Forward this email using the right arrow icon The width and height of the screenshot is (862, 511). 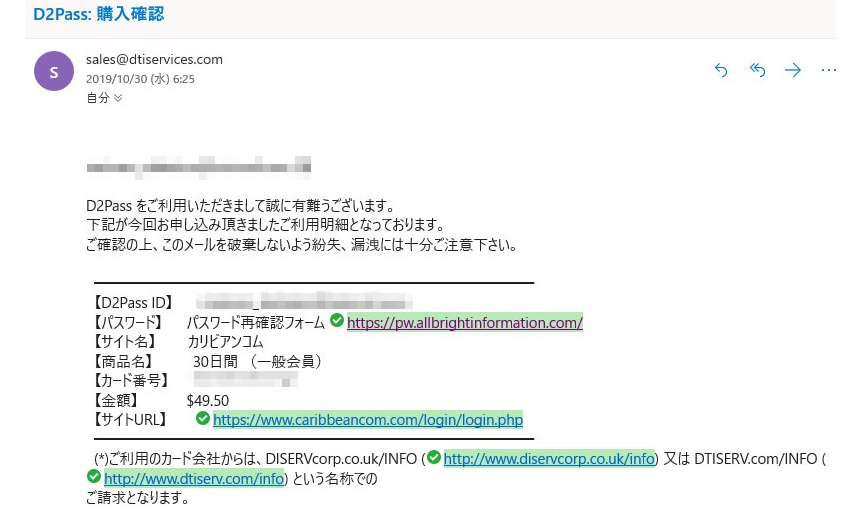click(793, 70)
